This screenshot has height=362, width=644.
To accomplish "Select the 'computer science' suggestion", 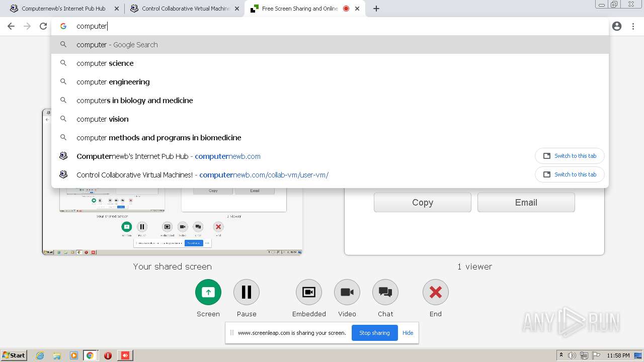I will click(330, 63).
